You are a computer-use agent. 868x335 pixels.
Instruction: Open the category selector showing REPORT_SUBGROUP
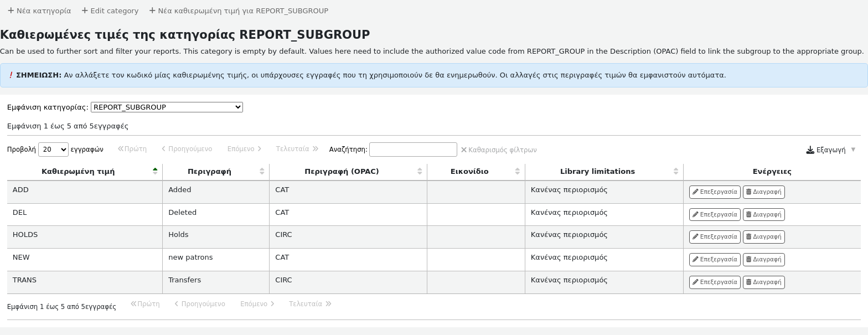coord(167,107)
